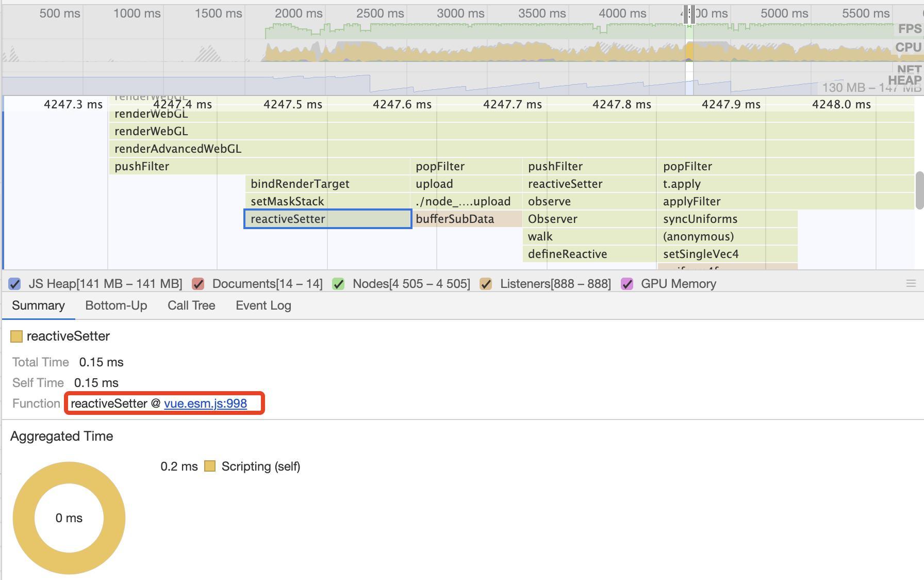Open the Call Tree tab
924x580 pixels.
(191, 305)
